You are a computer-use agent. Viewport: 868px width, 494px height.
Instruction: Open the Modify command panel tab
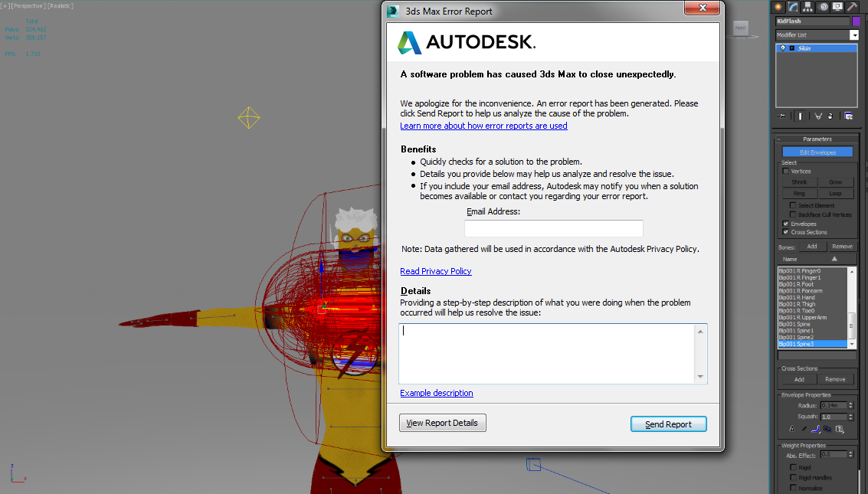793,7
